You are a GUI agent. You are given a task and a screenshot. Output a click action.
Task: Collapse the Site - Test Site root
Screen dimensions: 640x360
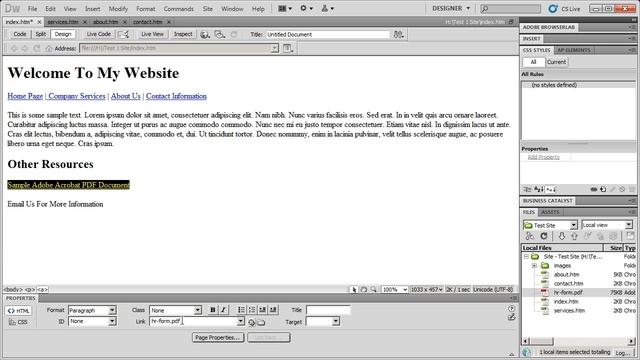tap(526, 257)
